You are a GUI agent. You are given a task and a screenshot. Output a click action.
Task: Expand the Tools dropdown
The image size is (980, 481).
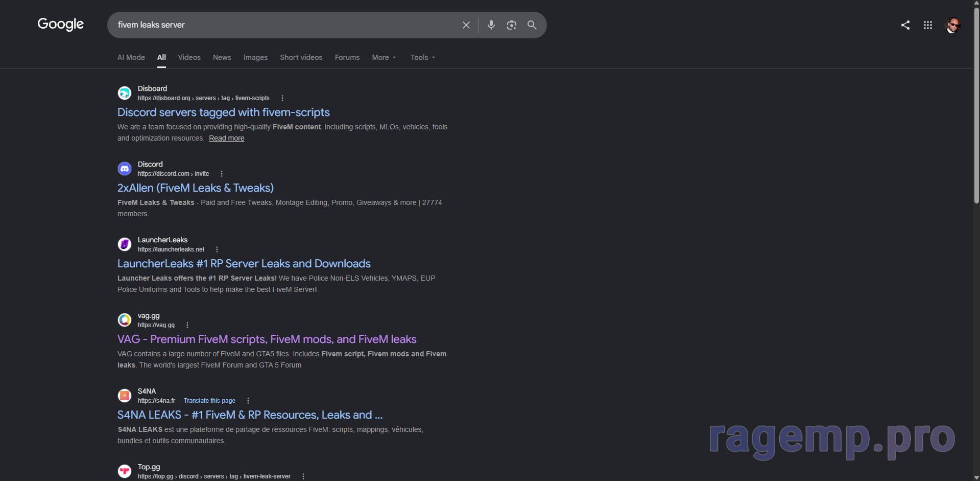coord(423,57)
